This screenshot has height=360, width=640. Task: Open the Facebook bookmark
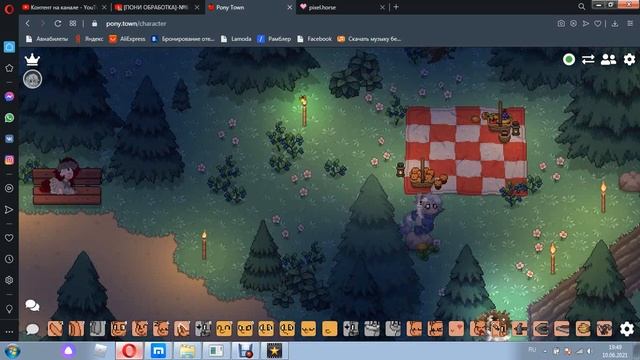tap(314, 39)
